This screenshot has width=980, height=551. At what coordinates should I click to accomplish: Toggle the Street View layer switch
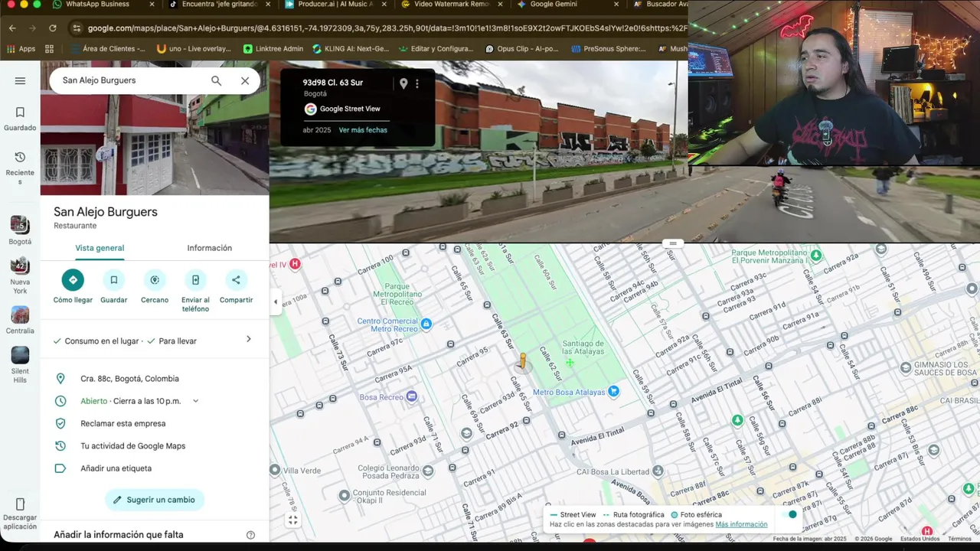(x=789, y=514)
